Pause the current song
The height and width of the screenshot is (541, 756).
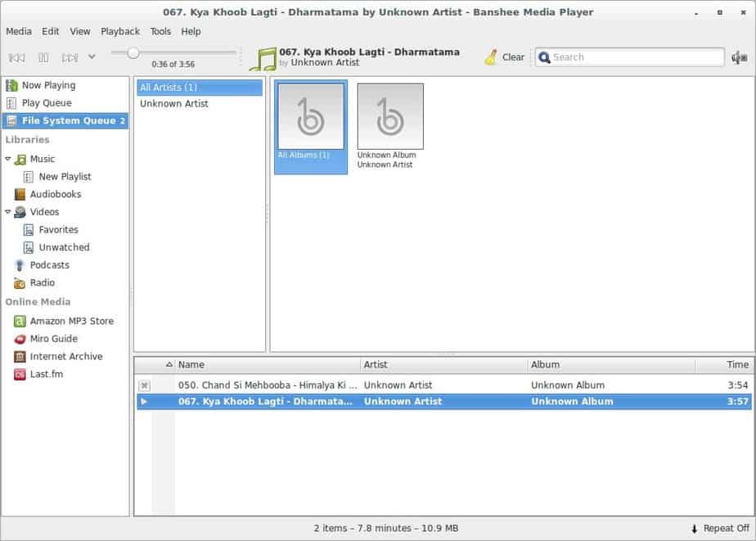pyautogui.click(x=43, y=58)
